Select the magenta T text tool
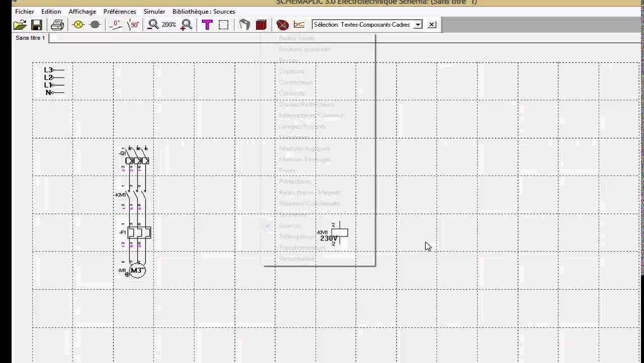This screenshot has width=644, height=363. click(x=207, y=25)
